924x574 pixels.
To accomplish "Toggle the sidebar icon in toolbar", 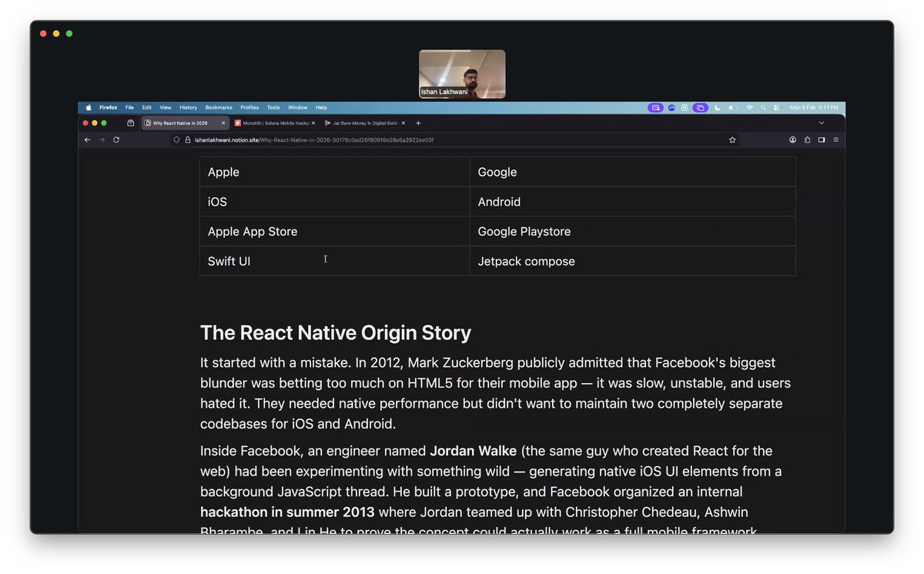I will pos(822,140).
